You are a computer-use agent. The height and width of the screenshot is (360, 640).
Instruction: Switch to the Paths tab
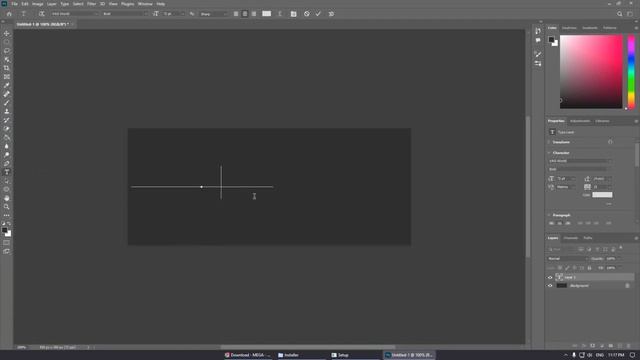(588, 238)
